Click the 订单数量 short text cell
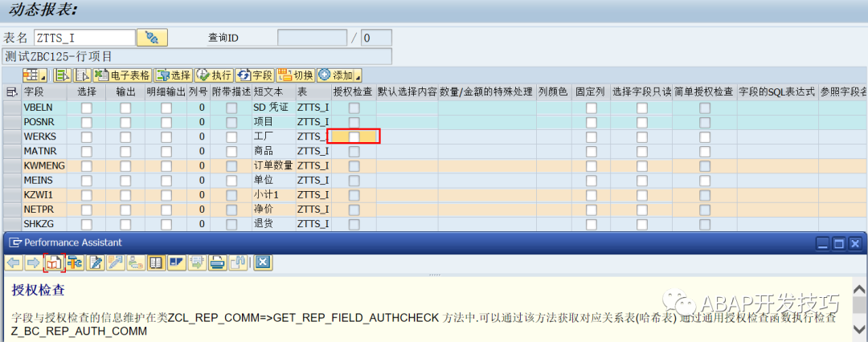 [x=273, y=165]
